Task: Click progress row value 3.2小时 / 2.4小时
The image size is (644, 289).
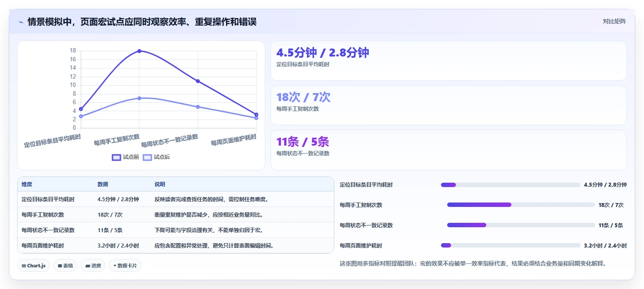Action: 605,246
